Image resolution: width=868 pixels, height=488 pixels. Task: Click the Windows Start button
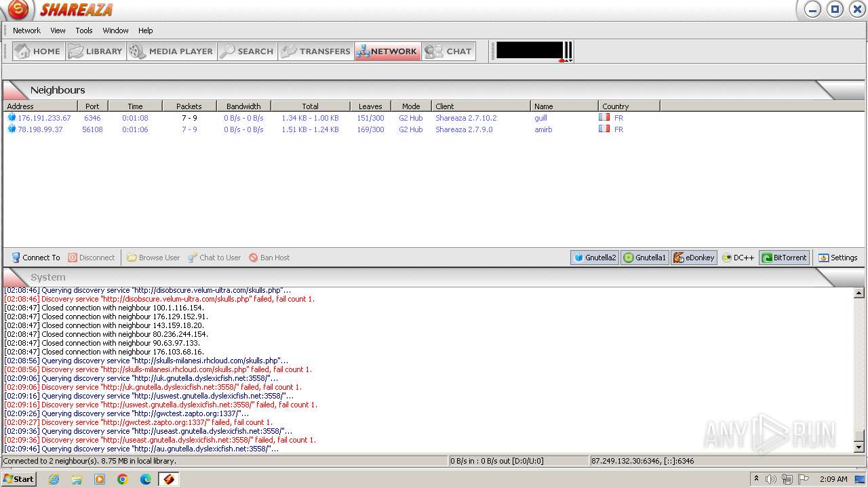19,479
